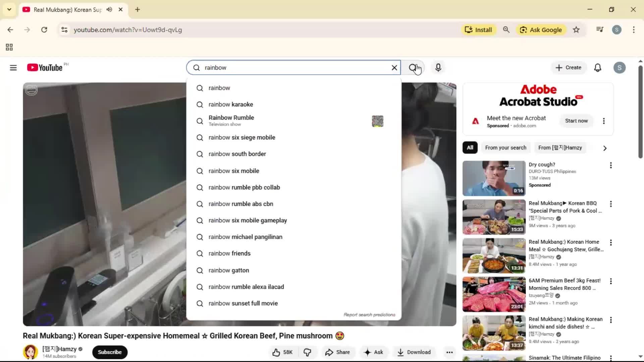644x362 pixels.
Task: Select the 'rainbow karaoke' search suggestion
Action: point(230,104)
